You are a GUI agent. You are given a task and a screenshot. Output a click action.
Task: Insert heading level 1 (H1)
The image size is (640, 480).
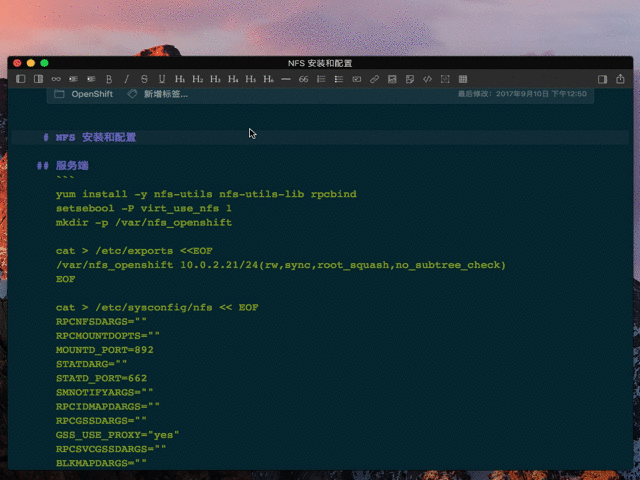pos(180,79)
